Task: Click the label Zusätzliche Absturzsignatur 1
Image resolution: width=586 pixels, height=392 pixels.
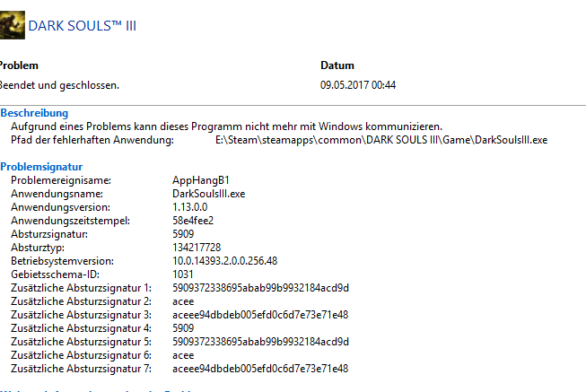Action: click(81, 288)
